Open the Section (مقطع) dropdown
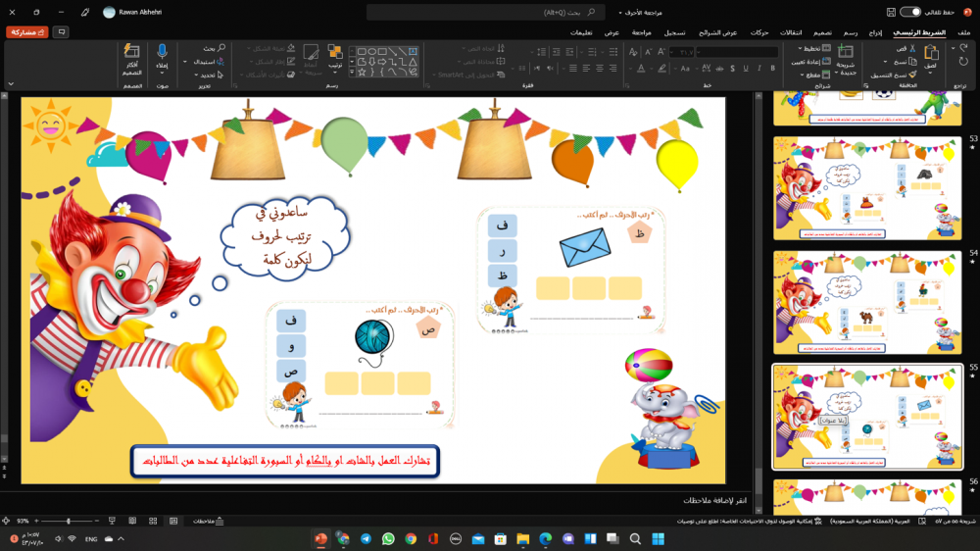 815,75
